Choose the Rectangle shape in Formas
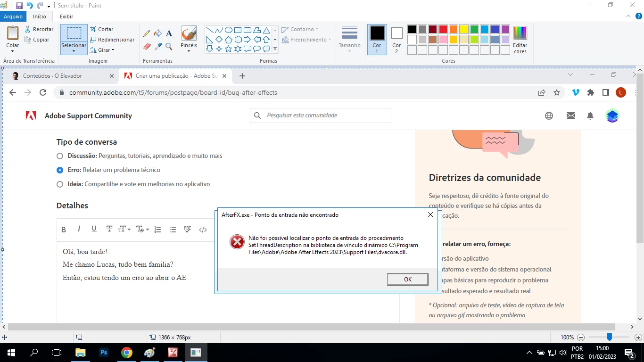 coord(238,30)
